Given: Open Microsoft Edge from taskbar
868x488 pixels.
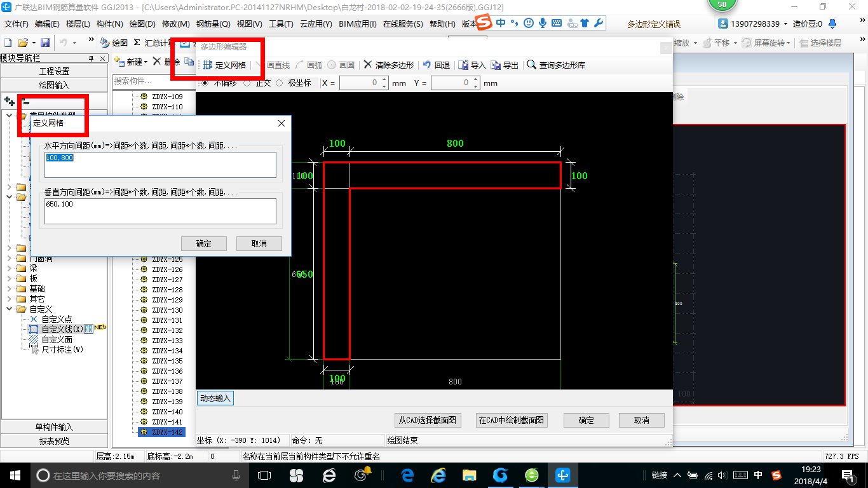Looking at the screenshot, I should click(407, 475).
